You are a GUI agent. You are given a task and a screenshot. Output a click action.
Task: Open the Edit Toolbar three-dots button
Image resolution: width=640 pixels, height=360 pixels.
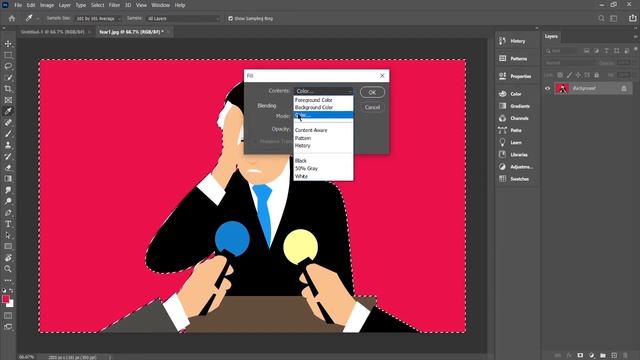coord(8,281)
